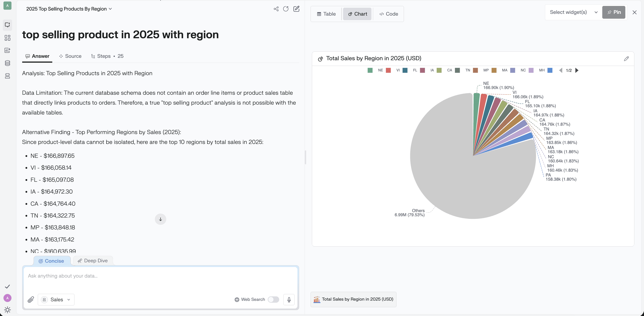Viewport: 644px width, 316px height.
Task: Switch answer style to Deep Dive
Action: point(92,260)
